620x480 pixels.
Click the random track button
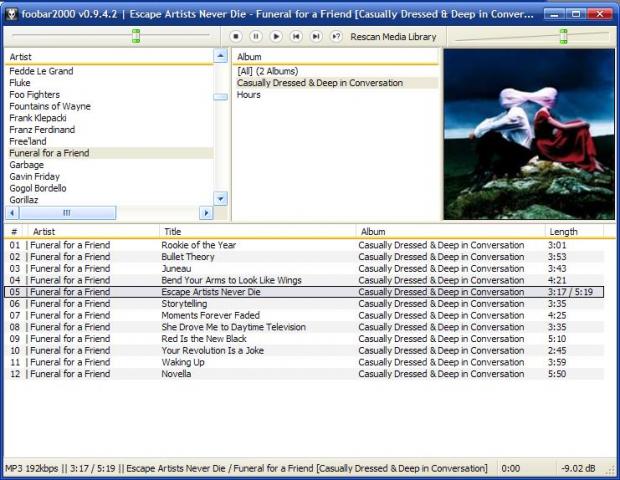click(336, 36)
